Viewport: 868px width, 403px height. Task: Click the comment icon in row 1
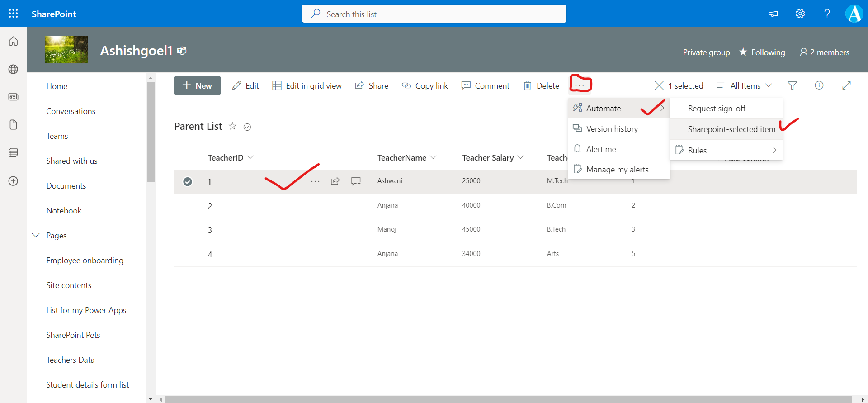356,181
